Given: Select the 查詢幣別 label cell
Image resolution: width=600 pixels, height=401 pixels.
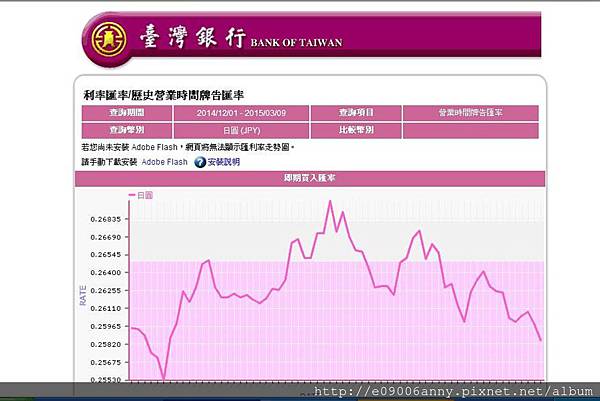Looking at the screenshot, I should [127, 130].
